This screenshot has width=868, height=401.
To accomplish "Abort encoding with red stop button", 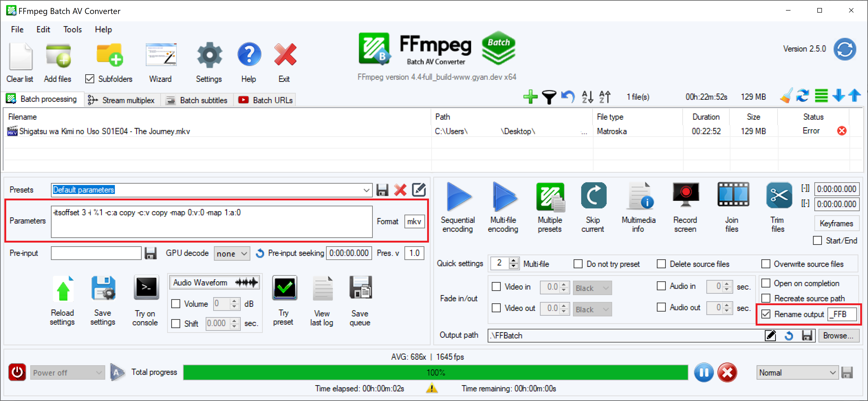I will (x=727, y=373).
